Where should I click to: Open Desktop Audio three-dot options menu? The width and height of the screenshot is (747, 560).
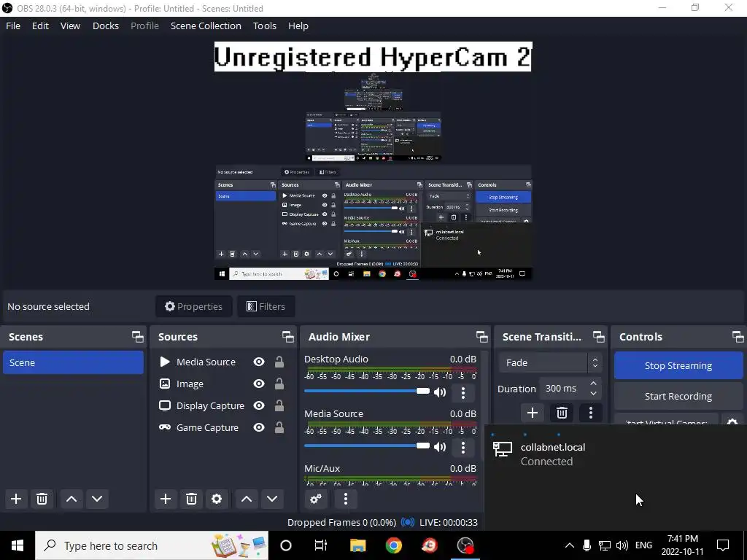click(462, 393)
